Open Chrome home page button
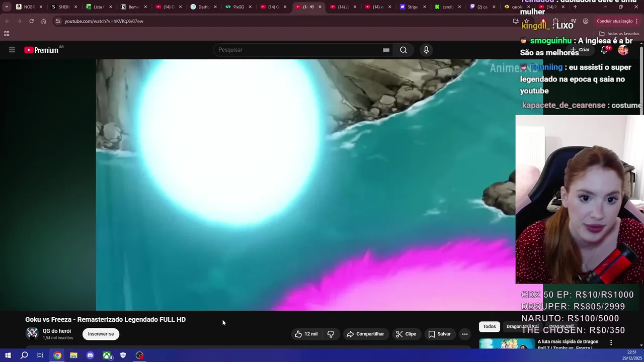Image resolution: width=644 pixels, height=362 pixels. [43, 21]
